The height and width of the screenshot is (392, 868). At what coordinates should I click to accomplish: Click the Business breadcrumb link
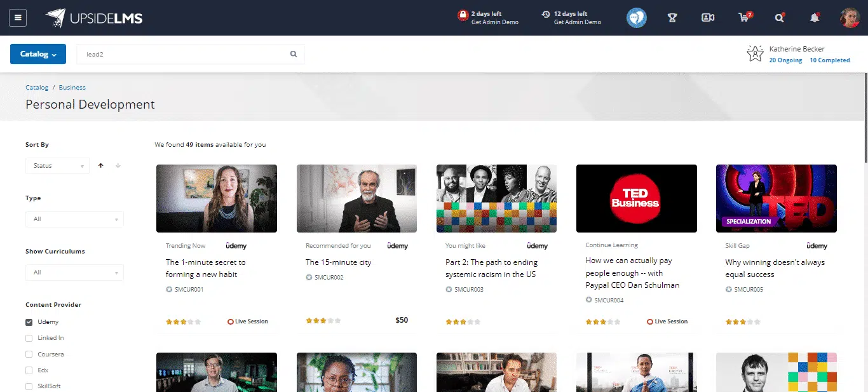point(72,88)
